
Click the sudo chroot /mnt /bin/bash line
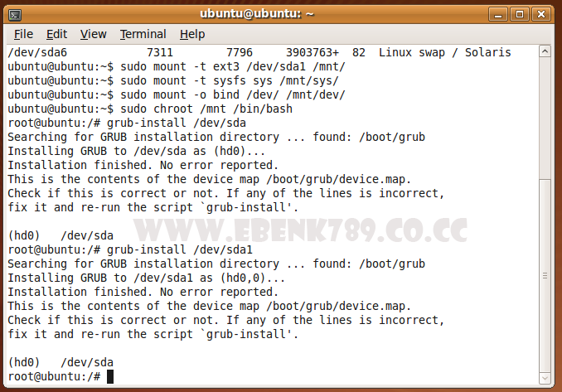click(x=150, y=109)
